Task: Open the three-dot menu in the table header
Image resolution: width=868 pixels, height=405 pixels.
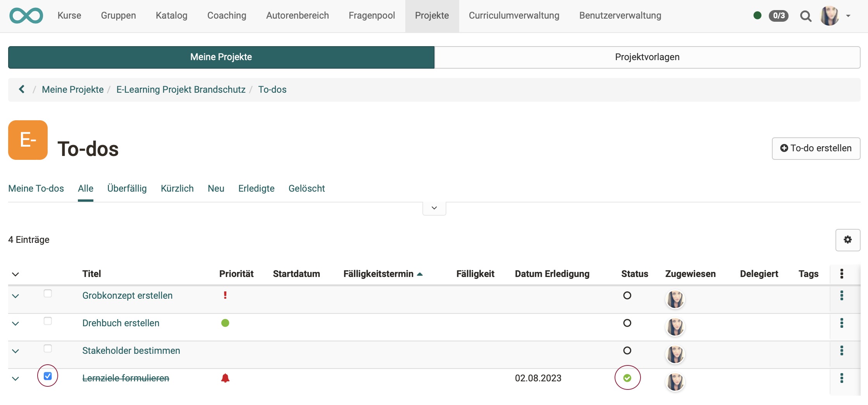Action: [842, 274]
